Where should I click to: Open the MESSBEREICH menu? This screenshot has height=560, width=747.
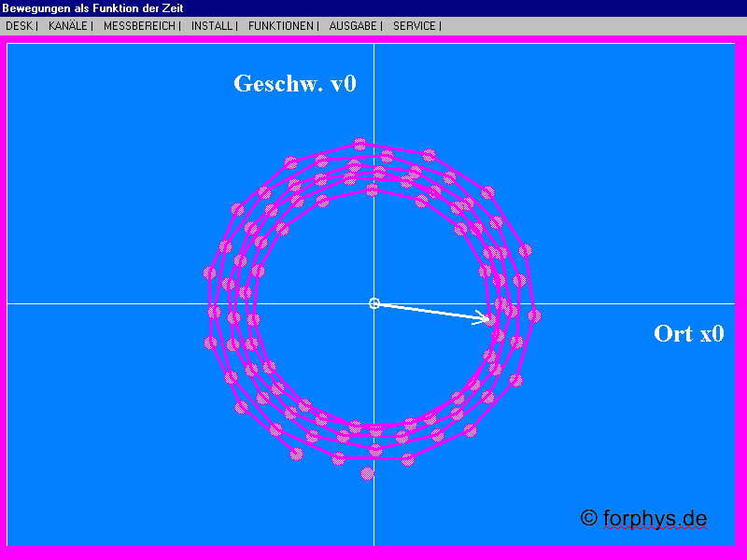pyautogui.click(x=138, y=26)
